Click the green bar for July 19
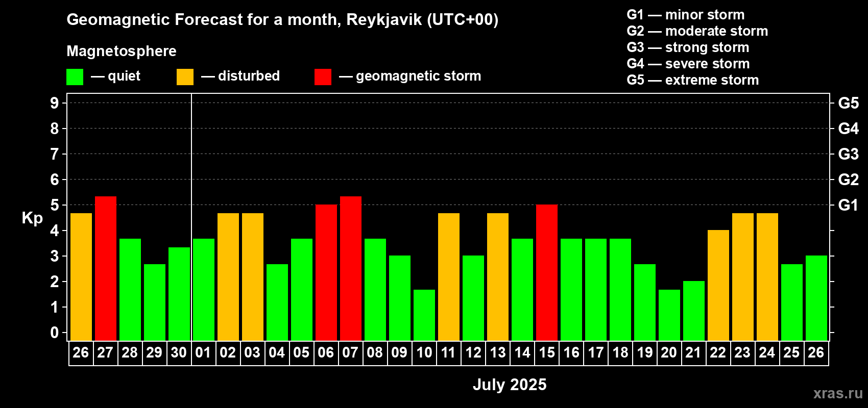Viewport: 868px width, 408px height. tap(645, 302)
